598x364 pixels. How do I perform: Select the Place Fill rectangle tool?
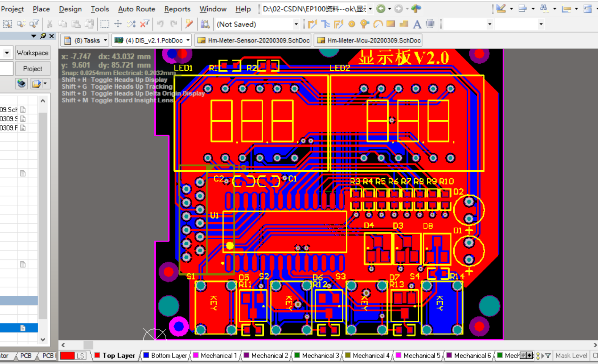click(391, 24)
